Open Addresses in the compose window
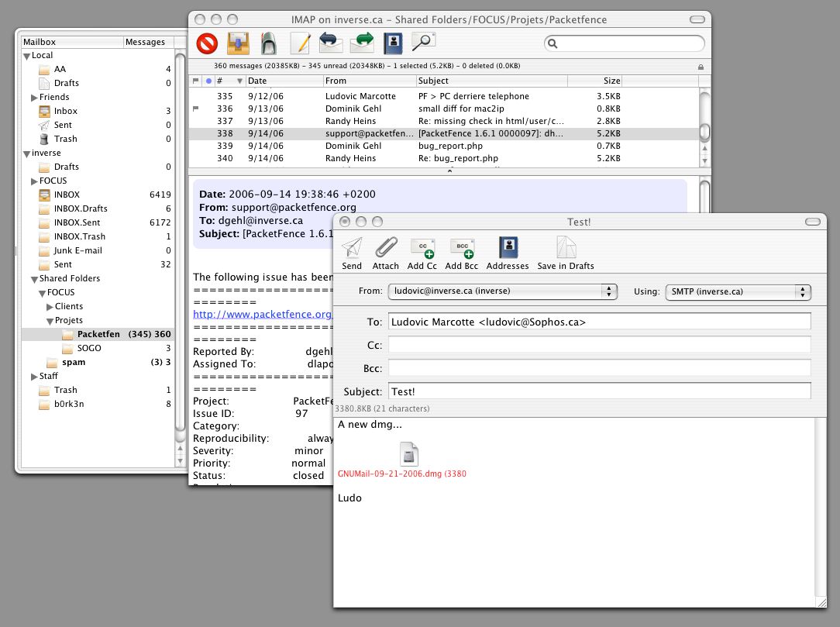Viewport: 840px width, 627px height. [508, 247]
